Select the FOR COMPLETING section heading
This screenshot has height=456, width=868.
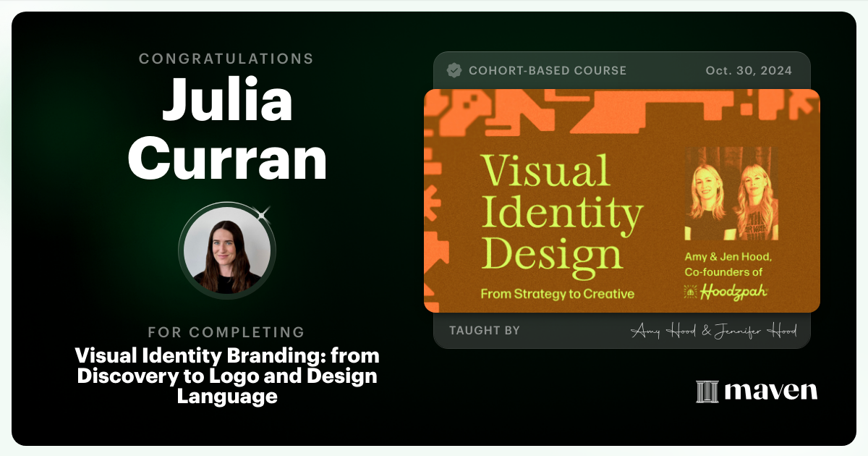tap(226, 332)
